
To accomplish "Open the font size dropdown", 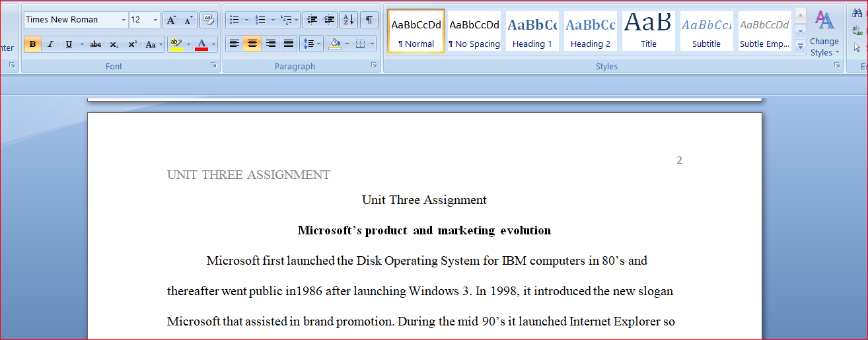I will coord(156,20).
